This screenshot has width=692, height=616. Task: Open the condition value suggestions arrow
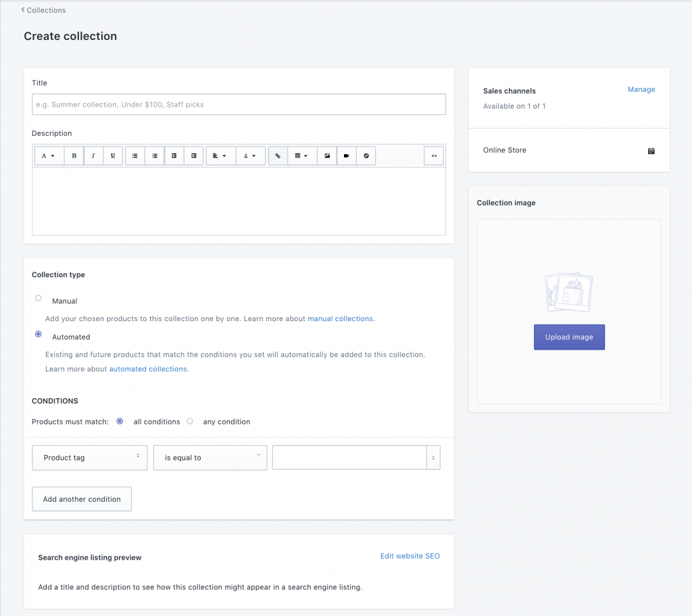pos(433,458)
